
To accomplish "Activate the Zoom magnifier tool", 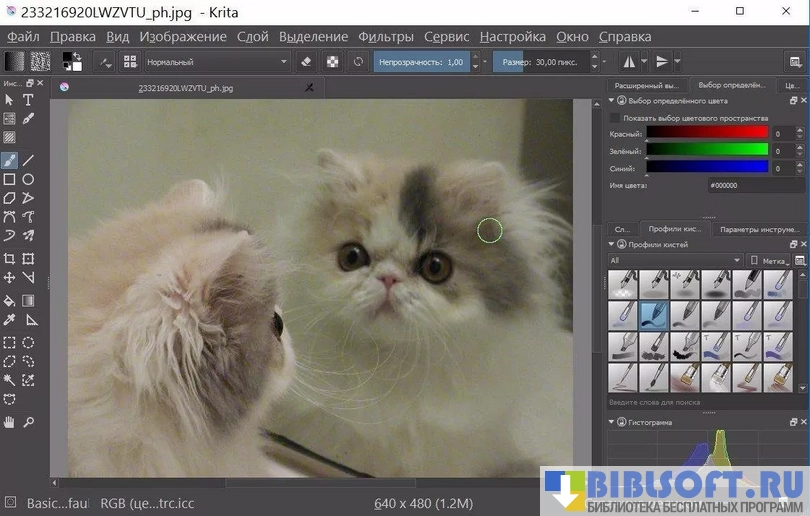I will [x=29, y=422].
